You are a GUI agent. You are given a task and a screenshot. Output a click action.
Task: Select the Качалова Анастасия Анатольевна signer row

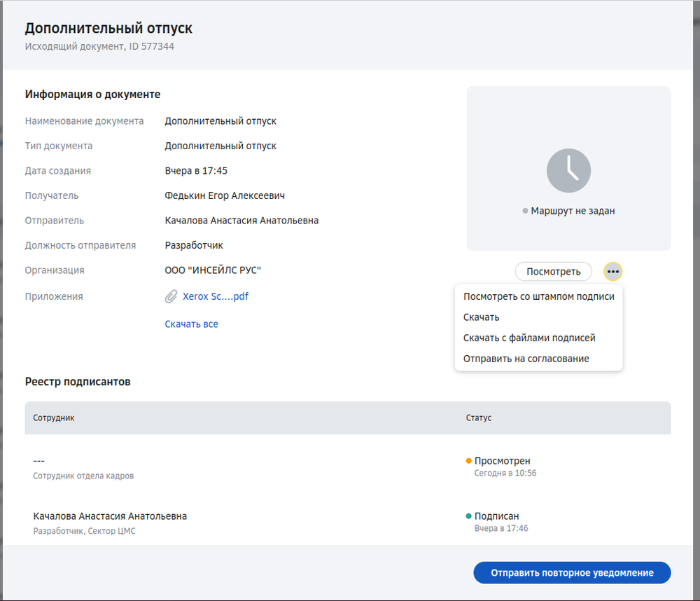click(x=110, y=516)
